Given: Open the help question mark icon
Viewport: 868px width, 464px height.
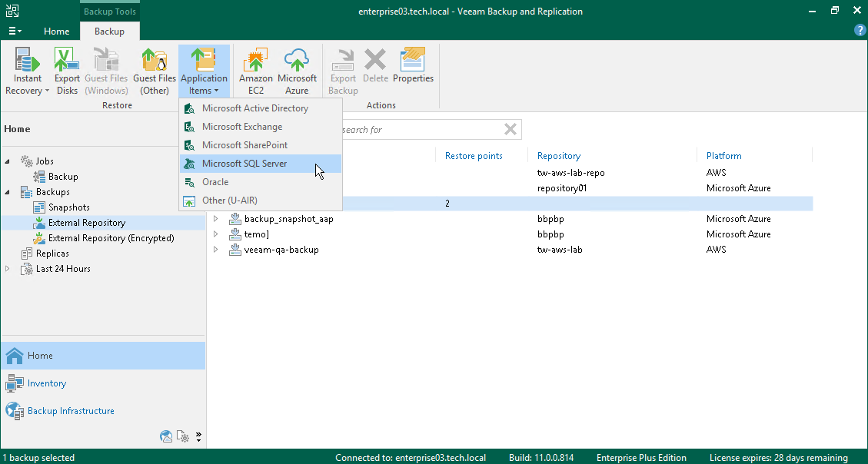Looking at the screenshot, I should pyautogui.click(x=860, y=31).
